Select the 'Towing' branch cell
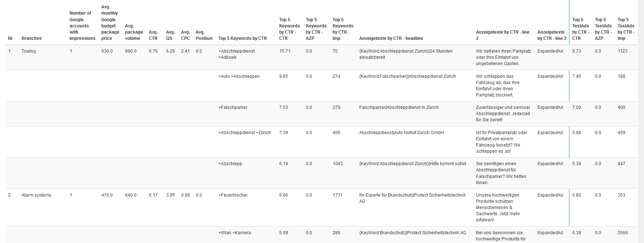Image resolution: width=644 pixels, height=243 pixels. [x=29, y=51]
